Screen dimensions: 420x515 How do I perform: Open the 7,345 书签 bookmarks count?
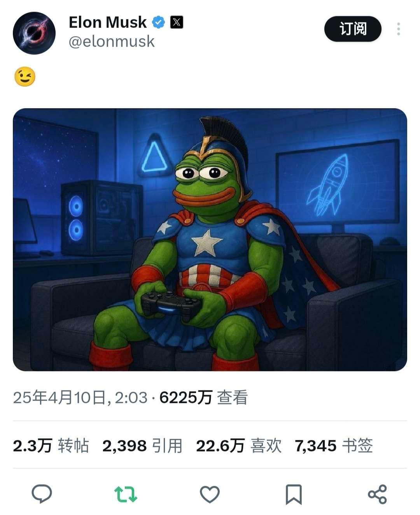pos(334,446)
